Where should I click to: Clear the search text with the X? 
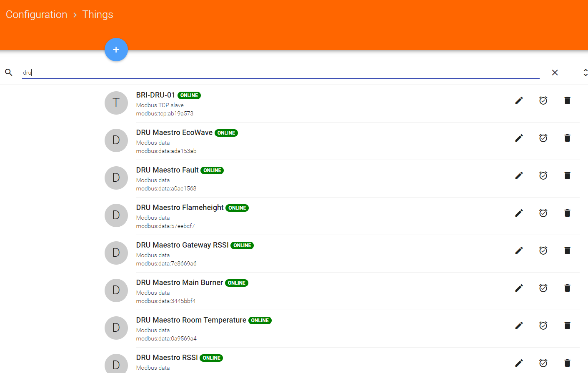tap(555, 73)
